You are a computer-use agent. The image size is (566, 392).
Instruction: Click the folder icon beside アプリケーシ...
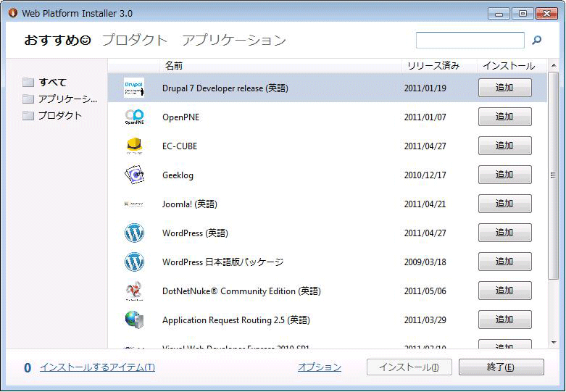click(x=28, y=99)
